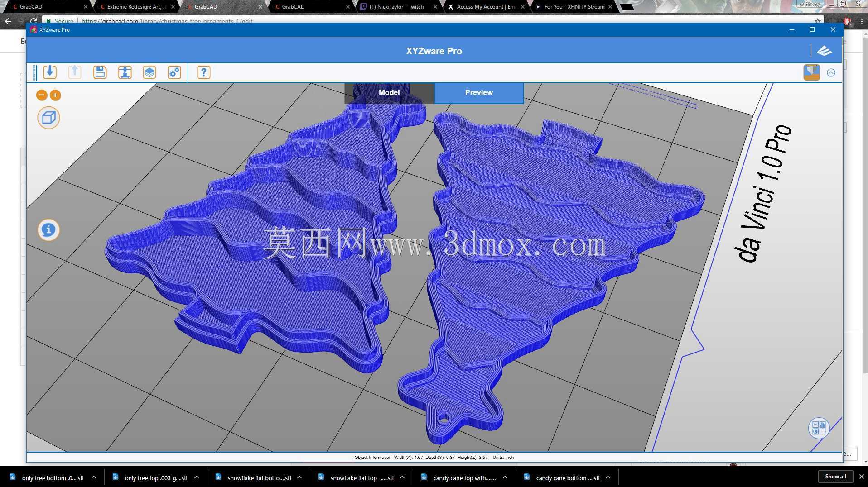The height and width of the screenshot is (487, 868).
Task: Open the Access My Account browser tab
Action: pyautogui.click(x=486, y=7)
